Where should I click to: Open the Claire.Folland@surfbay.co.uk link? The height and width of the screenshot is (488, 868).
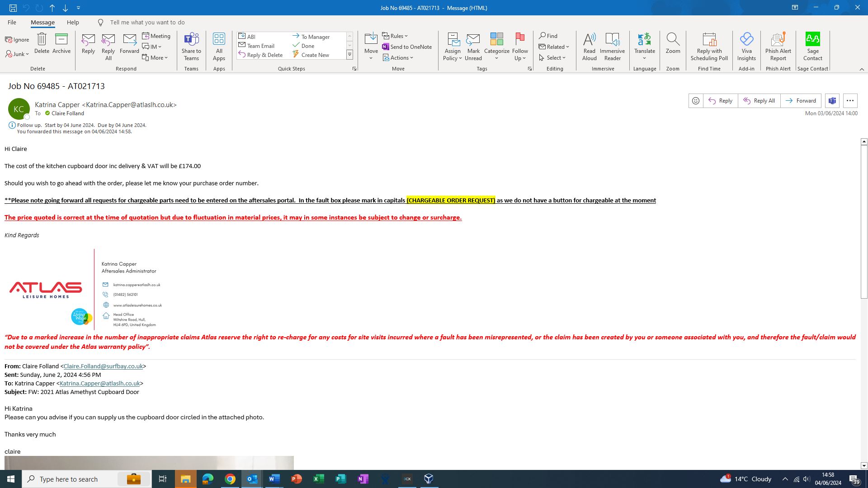pyautogui.click(x=103, y=366)
